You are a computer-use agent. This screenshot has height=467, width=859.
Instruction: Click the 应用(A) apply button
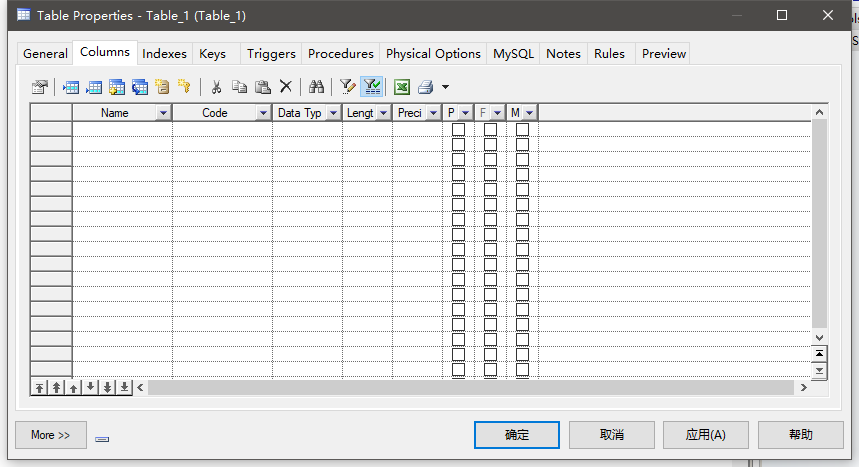[706, 435]
